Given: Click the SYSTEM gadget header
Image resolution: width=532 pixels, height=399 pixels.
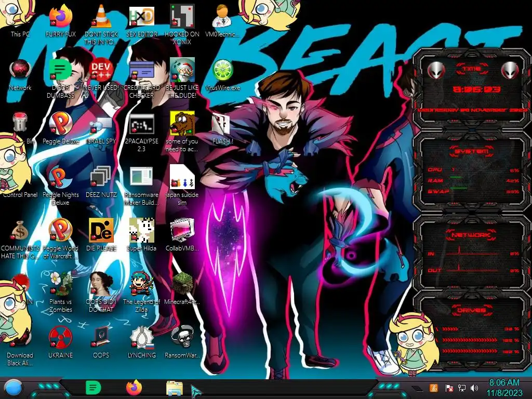Looking at the screenshot, I should 471,151.
